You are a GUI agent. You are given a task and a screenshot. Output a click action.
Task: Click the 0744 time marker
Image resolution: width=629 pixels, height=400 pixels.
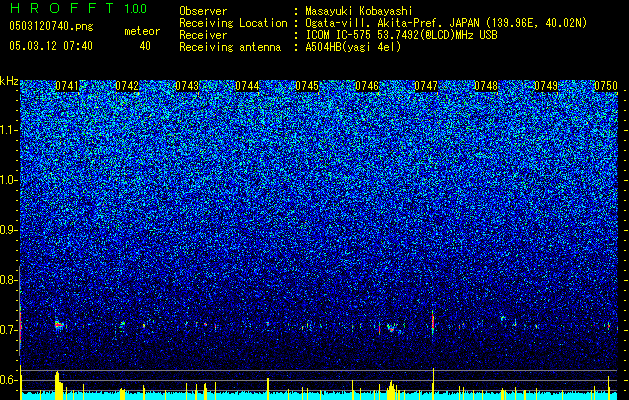pyautogui.click(x=247, y=86)
